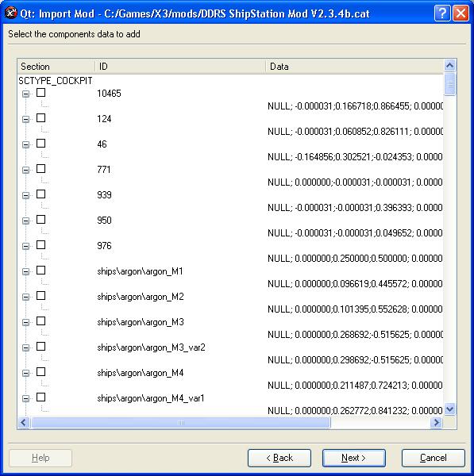Tick the ships\argon\argon_M2 checkbox
The height and width of the screenshot is (476, 474).
[40, 296]
